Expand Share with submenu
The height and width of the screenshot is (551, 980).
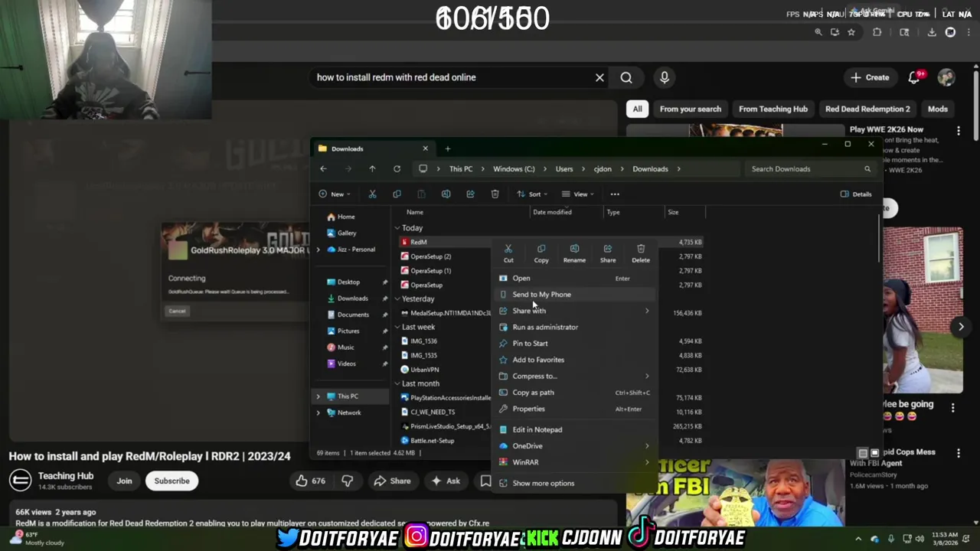click(573, 311)
